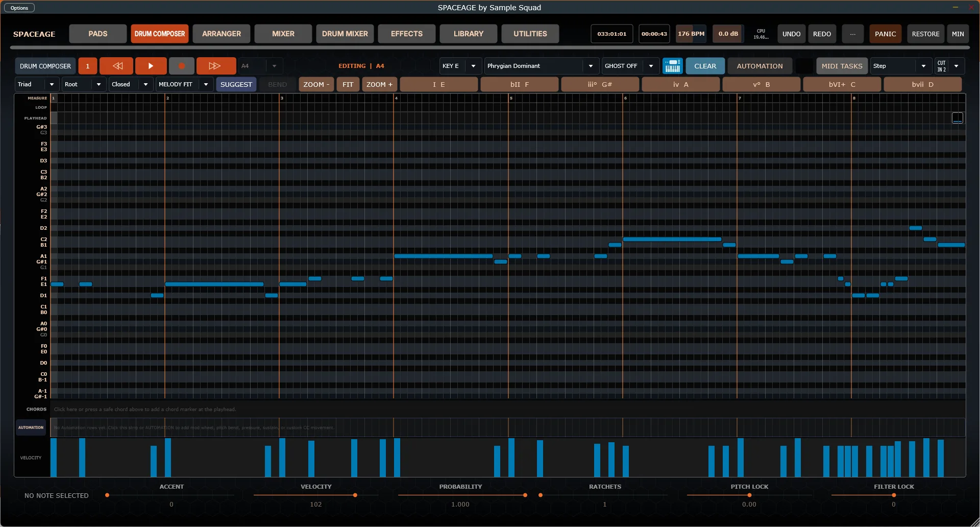Viewport: 980px width, 527px height.
Task: Open the DRUM MIXER tab
Action: coord(345,34)
